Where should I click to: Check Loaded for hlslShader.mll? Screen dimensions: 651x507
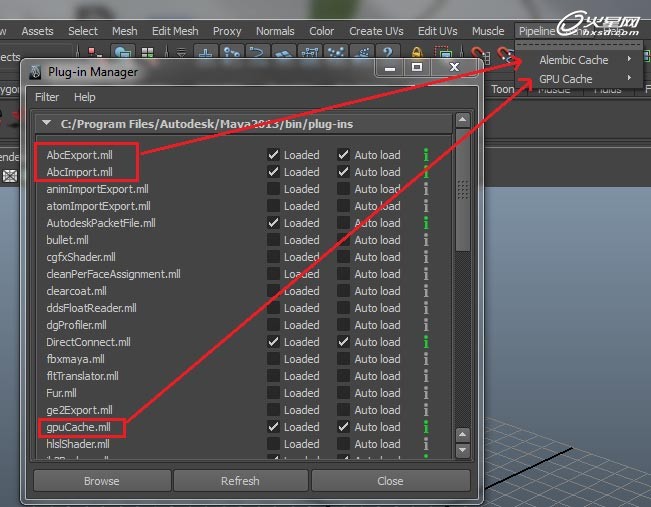273,444
